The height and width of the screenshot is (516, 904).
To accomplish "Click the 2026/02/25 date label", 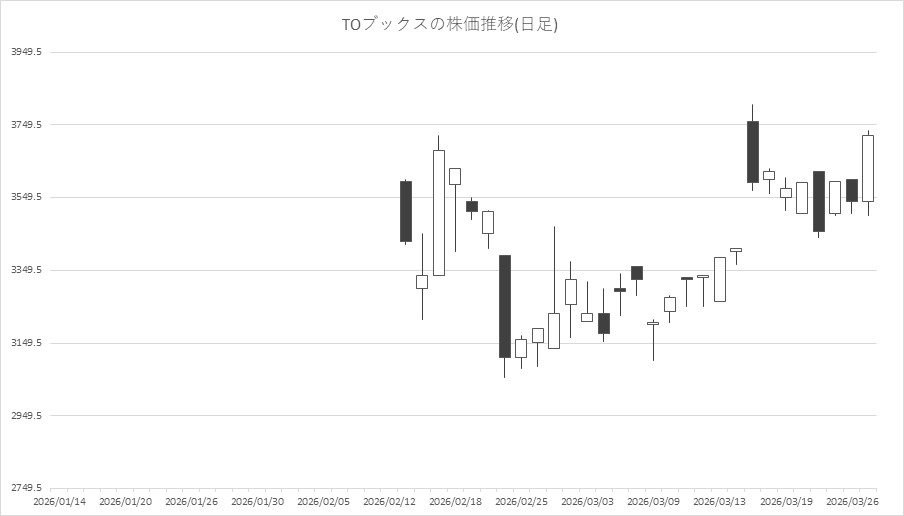I will [521, 501].
